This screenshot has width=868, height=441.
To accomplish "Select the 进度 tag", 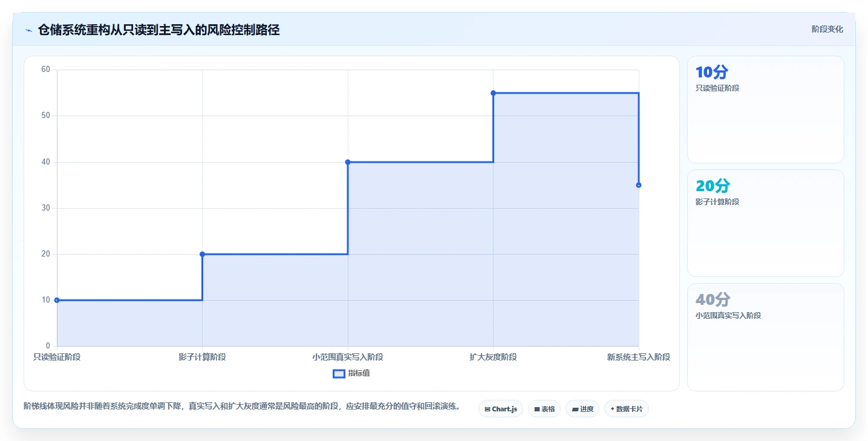I will tap(582, 409).
